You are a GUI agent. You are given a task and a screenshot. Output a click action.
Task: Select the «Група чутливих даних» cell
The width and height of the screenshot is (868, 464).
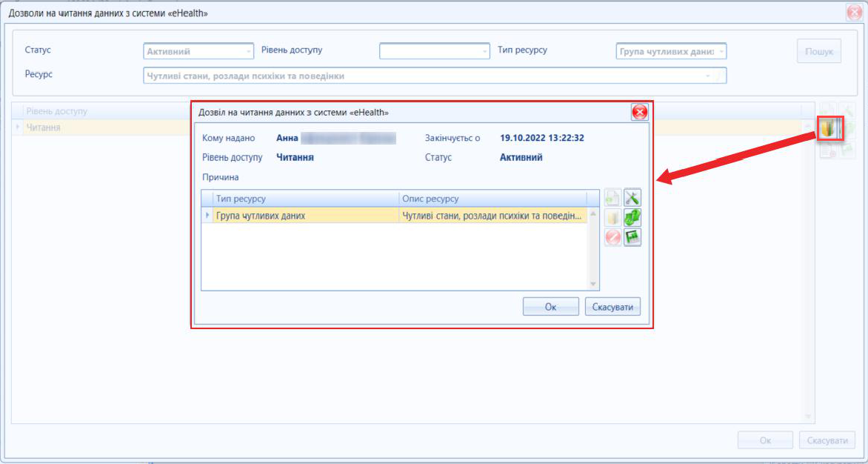point(306,216)
